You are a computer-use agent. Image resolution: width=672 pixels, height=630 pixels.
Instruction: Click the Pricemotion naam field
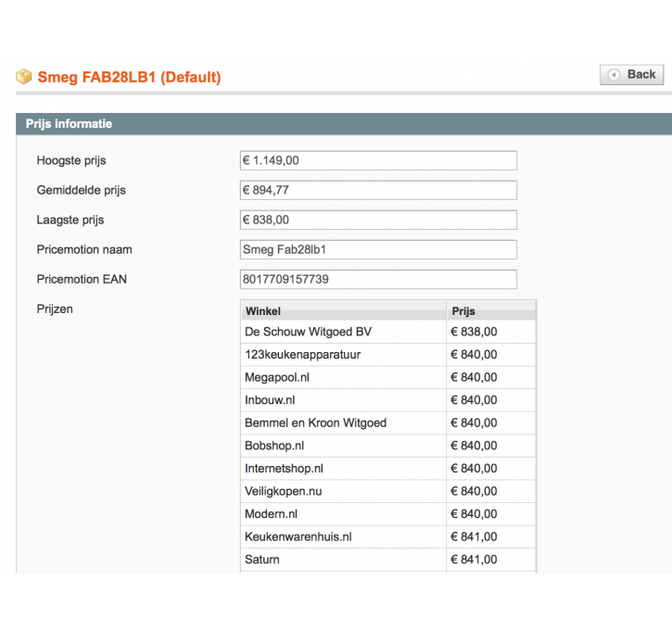coord(378,250)
